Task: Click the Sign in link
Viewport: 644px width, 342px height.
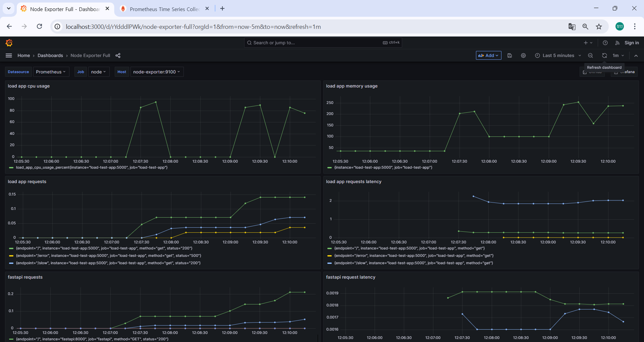Action: (x=632, y=43)
